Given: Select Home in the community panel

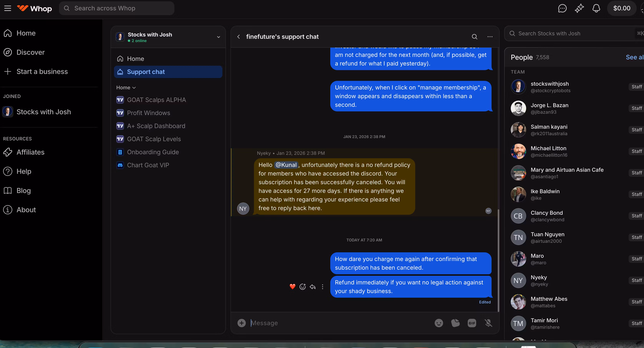Looking at the screenshot, I should [168, 59].
